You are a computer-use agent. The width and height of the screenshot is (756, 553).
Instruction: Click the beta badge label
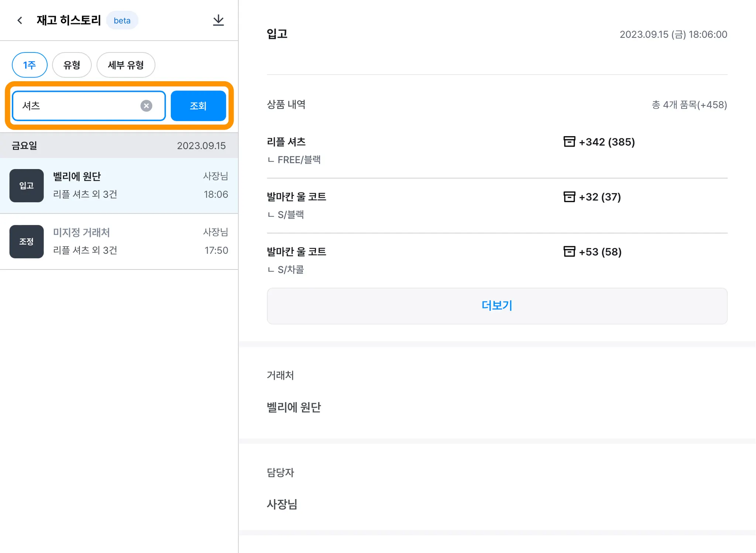122,21
